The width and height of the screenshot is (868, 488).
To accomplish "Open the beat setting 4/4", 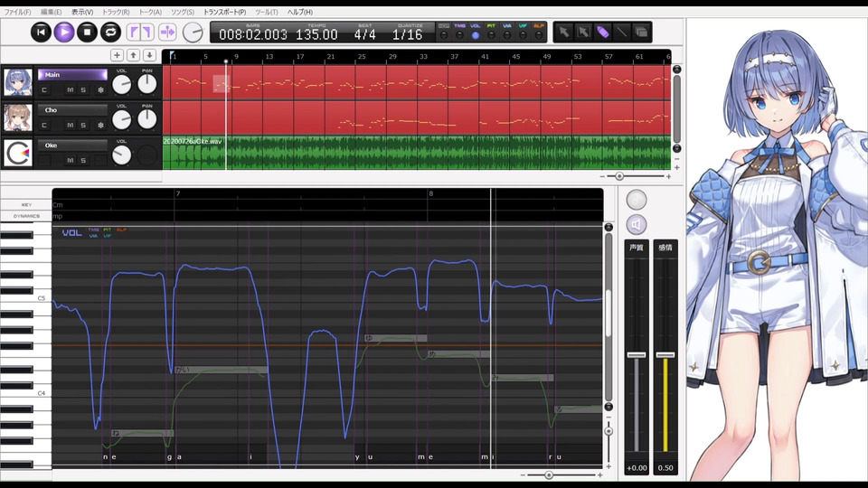I will (364, 34).
